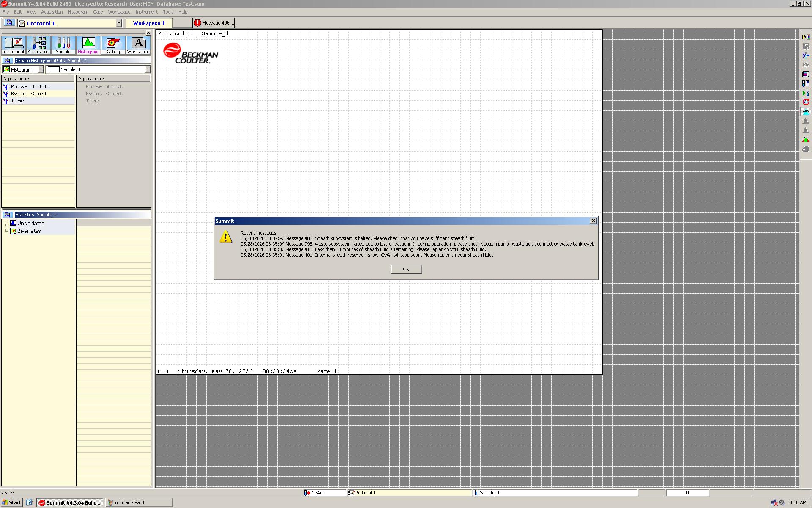Open the Help menu
The height and width of the screenshot is (508, 812).
[183, 12]
